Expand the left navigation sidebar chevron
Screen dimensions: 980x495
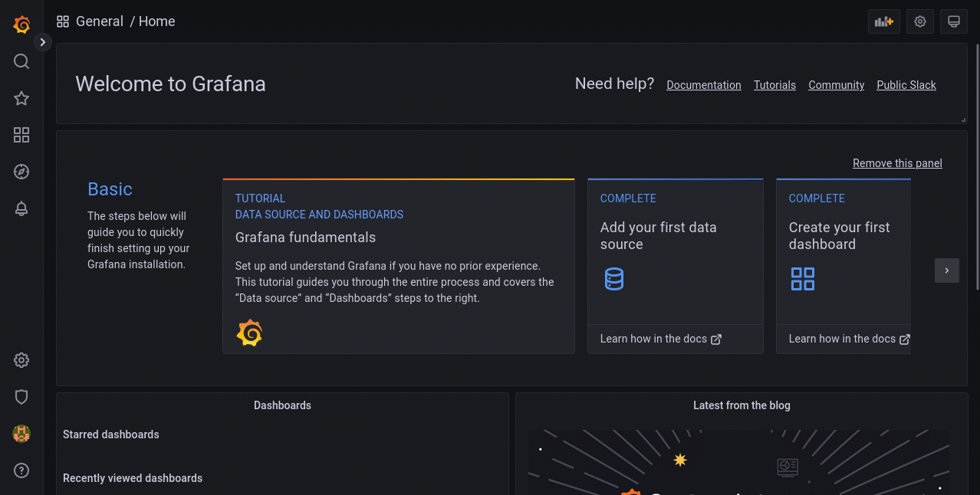42,42
